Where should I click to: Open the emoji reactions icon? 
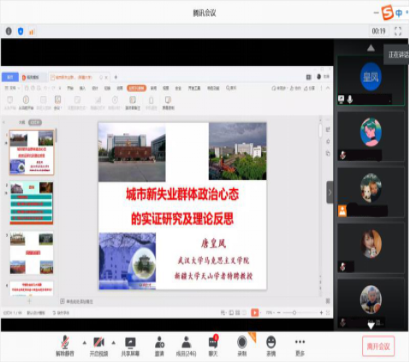tap(271, 346)
